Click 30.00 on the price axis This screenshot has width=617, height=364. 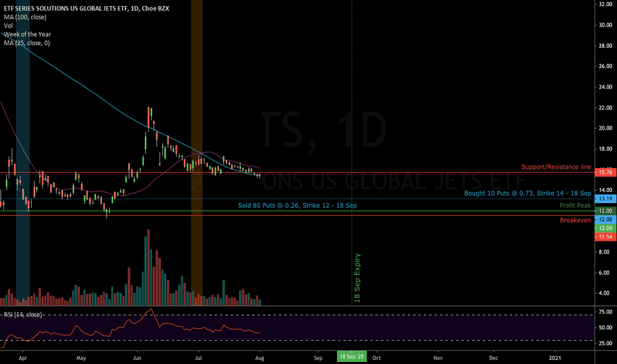(x=606, y=24)
